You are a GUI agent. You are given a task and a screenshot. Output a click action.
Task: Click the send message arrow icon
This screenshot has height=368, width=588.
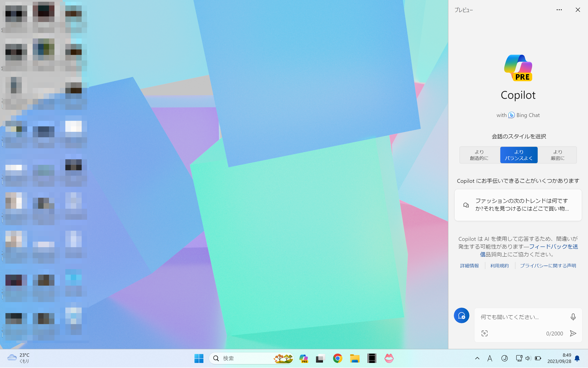[573, 333]
